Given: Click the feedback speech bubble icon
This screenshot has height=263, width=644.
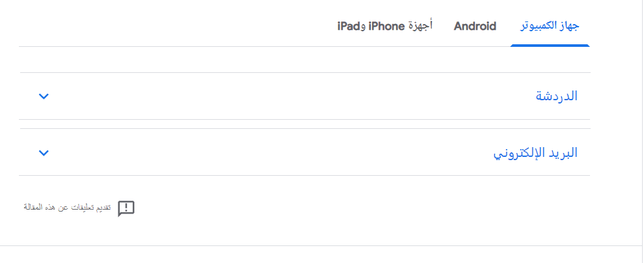Looking at the screenshot, I should click(126, 208).
